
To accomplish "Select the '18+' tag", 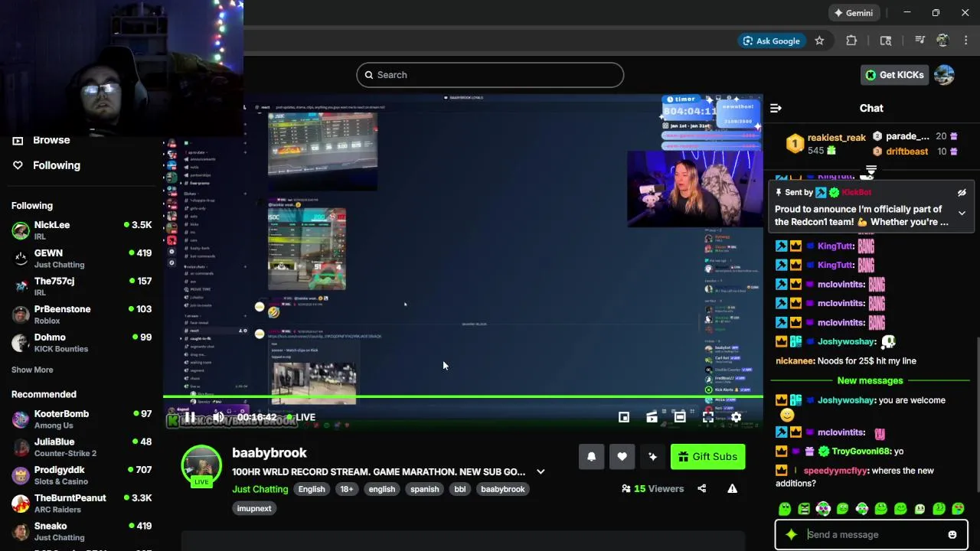I will (347, 489).
